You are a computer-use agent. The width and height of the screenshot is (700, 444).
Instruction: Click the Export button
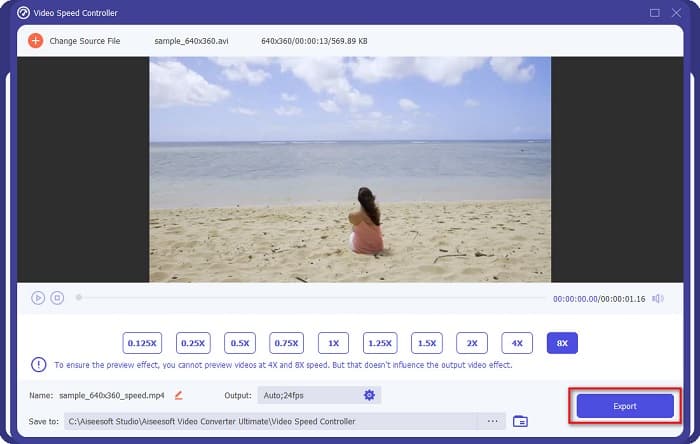[625, 406]
